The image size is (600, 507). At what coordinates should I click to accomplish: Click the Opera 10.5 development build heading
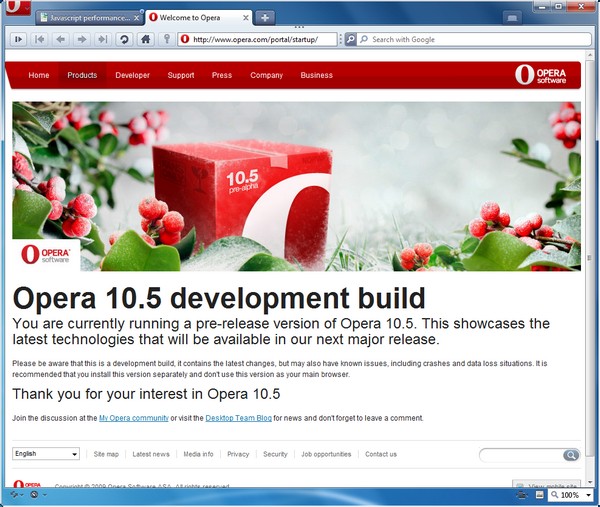point(219,298)
